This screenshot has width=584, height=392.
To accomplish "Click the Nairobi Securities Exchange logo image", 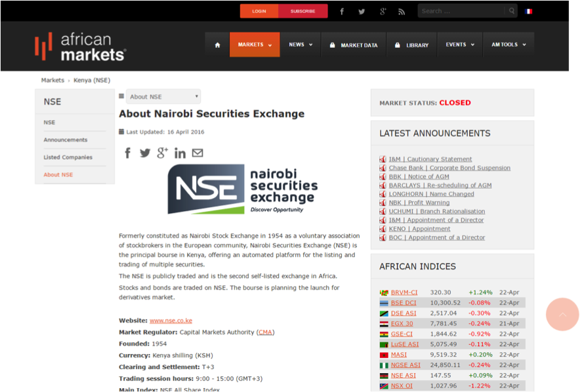I will click(x=243, y=189).
